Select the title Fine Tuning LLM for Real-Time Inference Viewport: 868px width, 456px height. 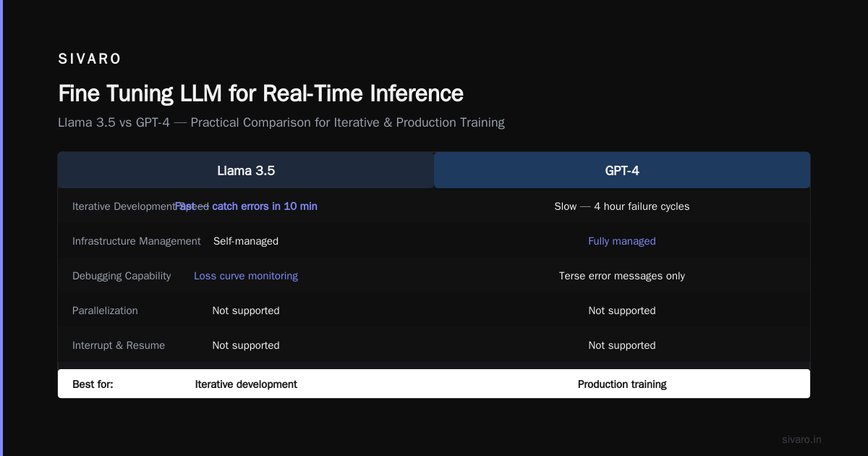(x=260, y=93)
